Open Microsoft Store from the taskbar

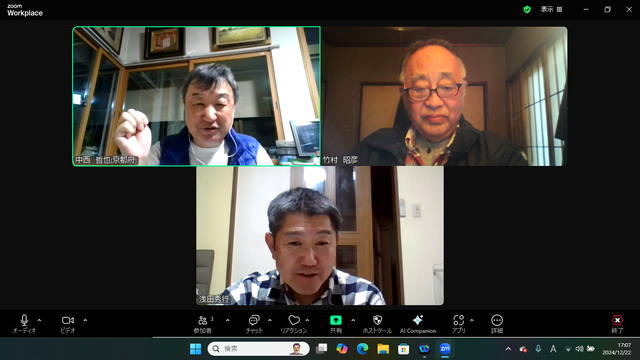point(404,349)
